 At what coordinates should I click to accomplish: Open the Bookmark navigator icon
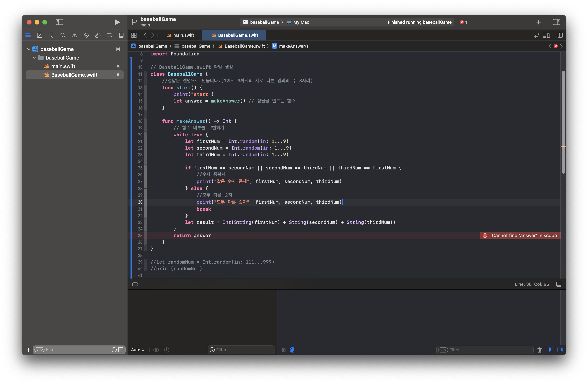(x=51, y=35)
